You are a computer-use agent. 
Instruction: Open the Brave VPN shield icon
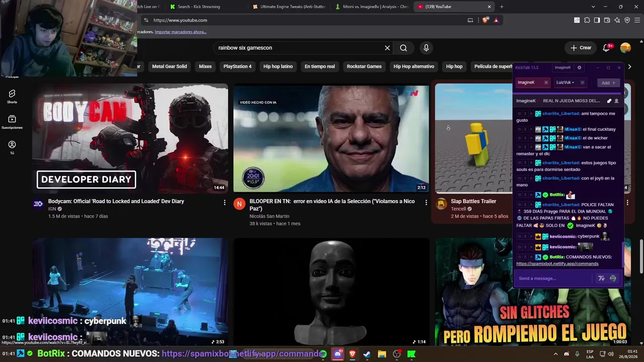tap(627, 20)
